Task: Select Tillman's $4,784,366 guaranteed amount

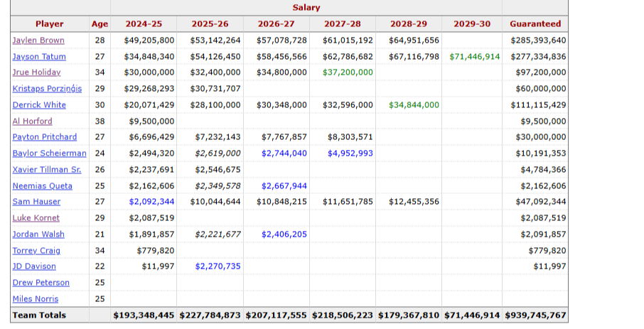Action: click(543, 170)
